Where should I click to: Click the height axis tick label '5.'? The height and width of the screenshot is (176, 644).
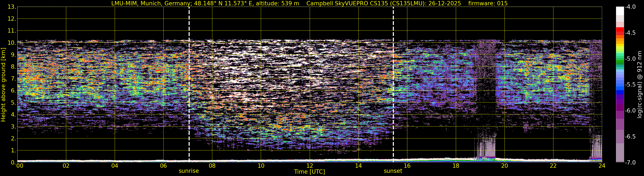13,103
